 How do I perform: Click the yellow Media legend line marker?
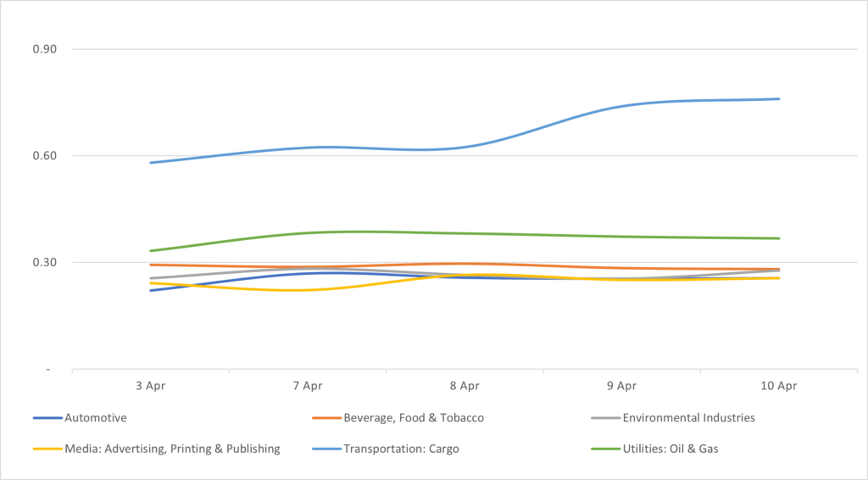point(47,449)
